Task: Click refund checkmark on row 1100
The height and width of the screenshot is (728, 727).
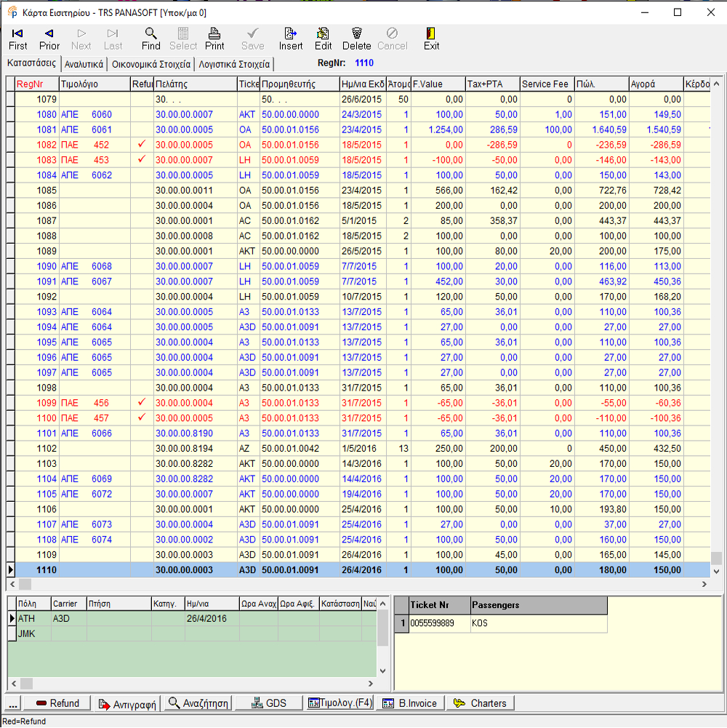Action: [x=142, y=417]
